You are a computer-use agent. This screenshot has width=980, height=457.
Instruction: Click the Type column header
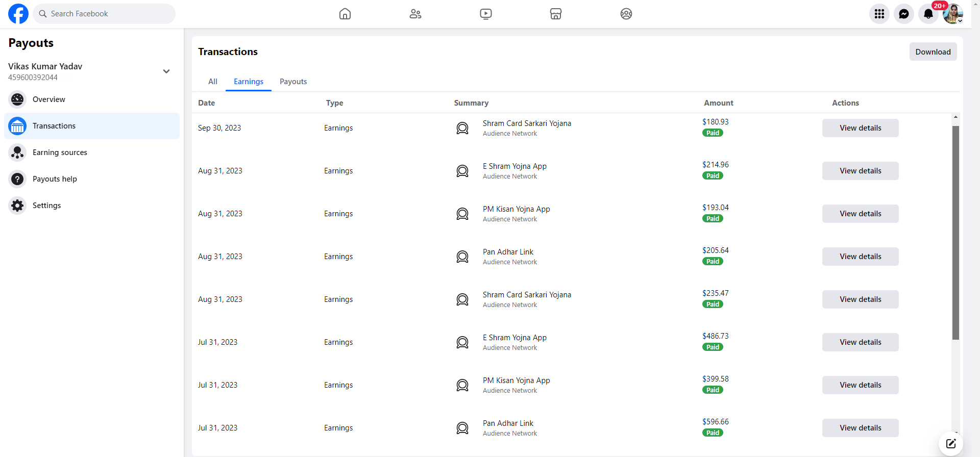335,103
